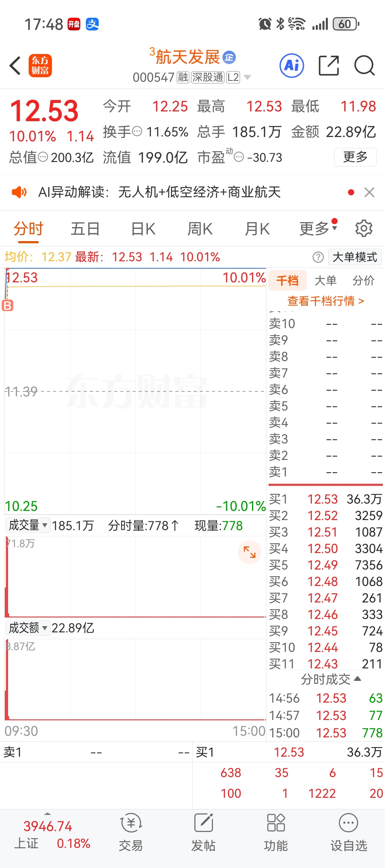This screenshot has width=385, height=868.
Task: Tap the 638 order queue entry
Action: (231, 773)
